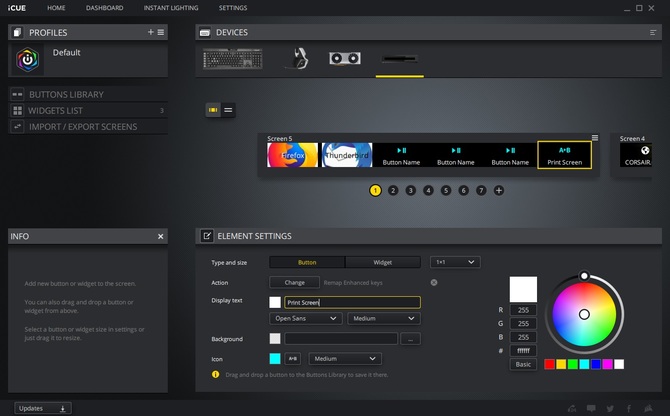Click the R color value field

click(x=523, y=310)
